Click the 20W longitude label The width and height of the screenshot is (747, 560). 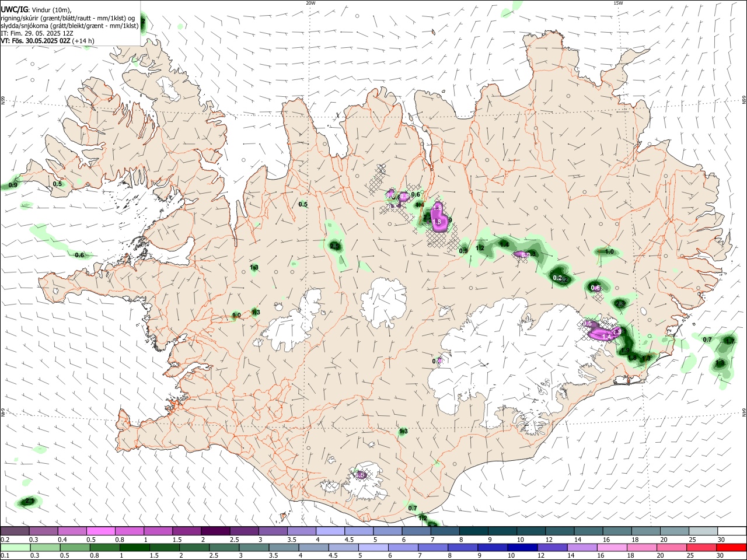point(310,3)
